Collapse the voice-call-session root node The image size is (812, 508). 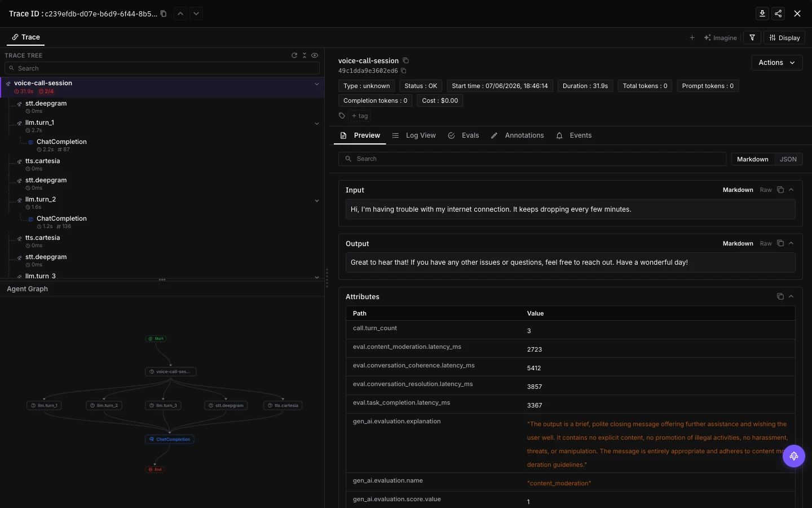[317, 84]
